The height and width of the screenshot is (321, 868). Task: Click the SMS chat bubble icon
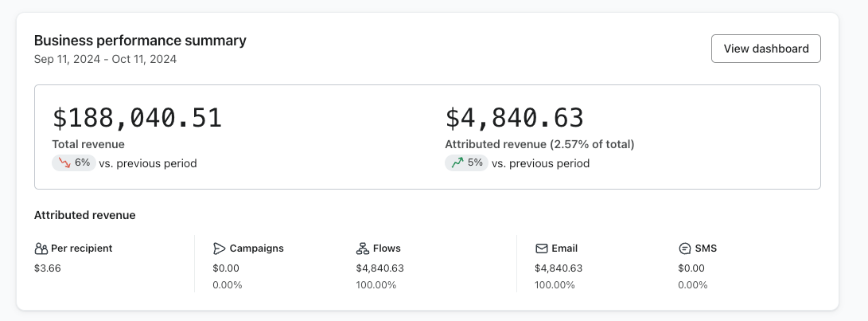coord(684,249)
